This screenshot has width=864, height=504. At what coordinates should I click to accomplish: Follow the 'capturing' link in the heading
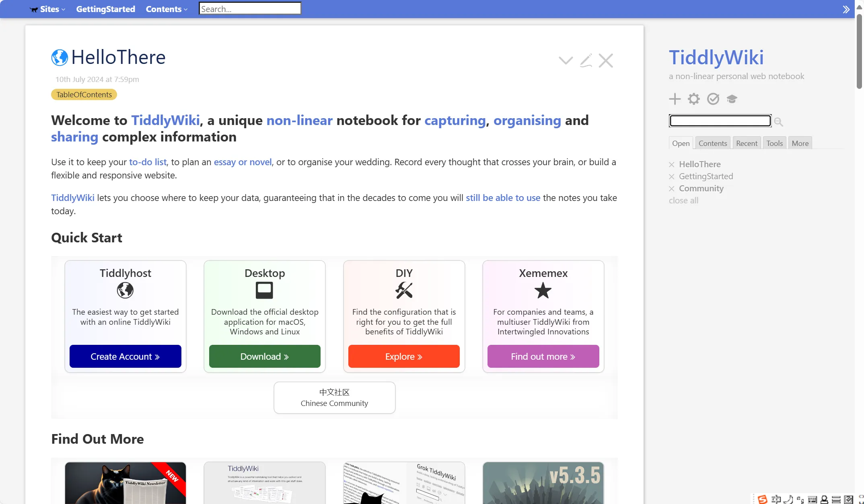pos(455,120)
